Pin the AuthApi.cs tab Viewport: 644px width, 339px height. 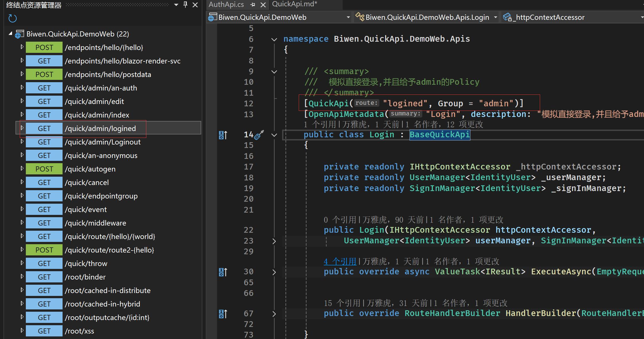tap(253, 5)
